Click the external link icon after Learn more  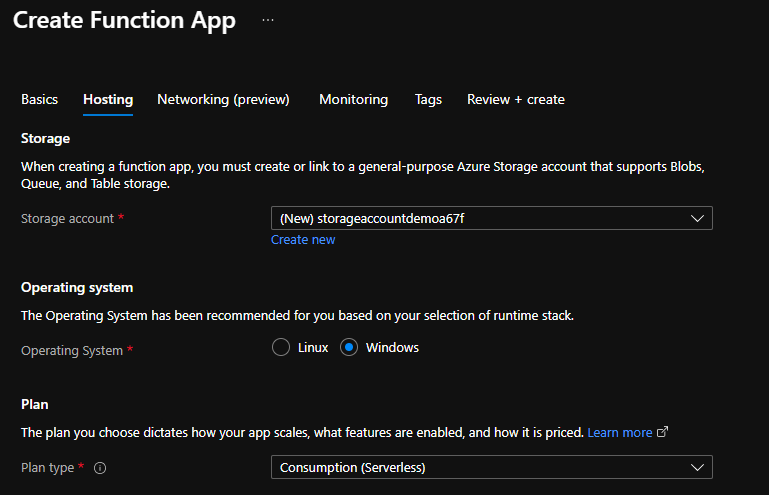[x=662, y=433]
